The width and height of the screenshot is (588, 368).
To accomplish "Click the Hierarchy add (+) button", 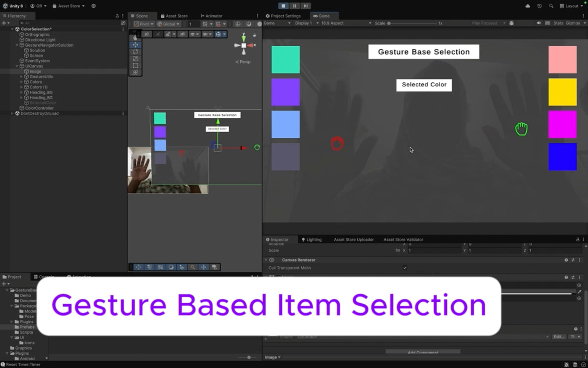I will coord(5,23).
